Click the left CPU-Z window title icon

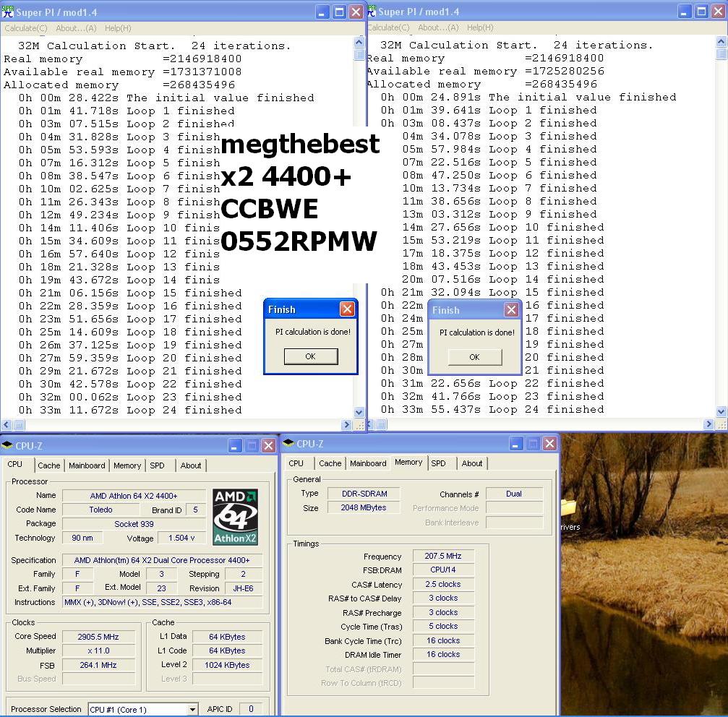[x=7, y=446]
